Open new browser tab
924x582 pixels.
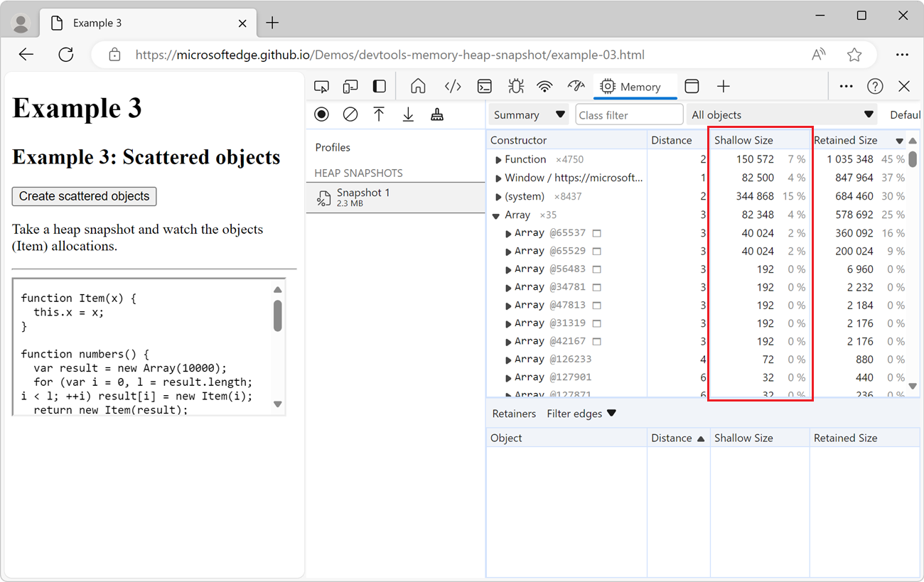pos(272,23)
